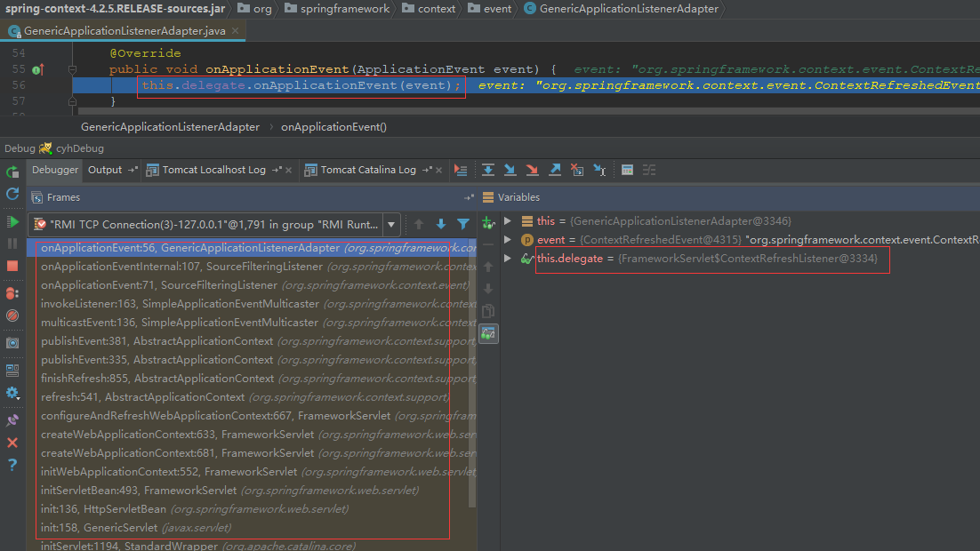Close debug tab with red X

[12, 443]
